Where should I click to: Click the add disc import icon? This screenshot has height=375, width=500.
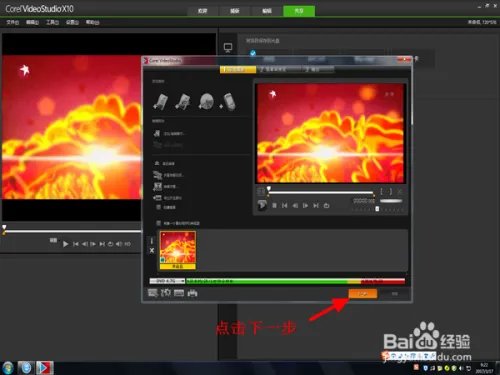click(x=206, y=102)
